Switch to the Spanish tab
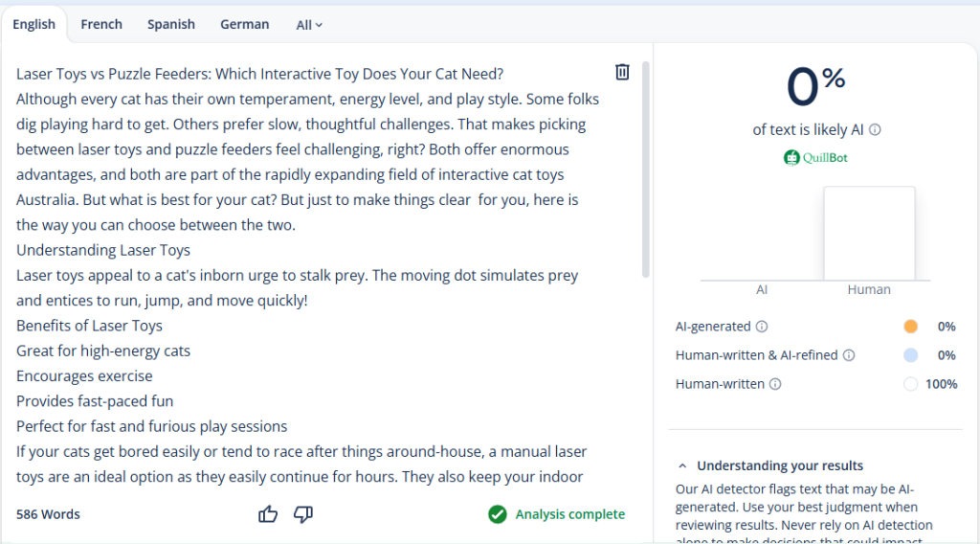Image resolution: width=980 pixels, height=544 pixels. click(x=171, y=25)
